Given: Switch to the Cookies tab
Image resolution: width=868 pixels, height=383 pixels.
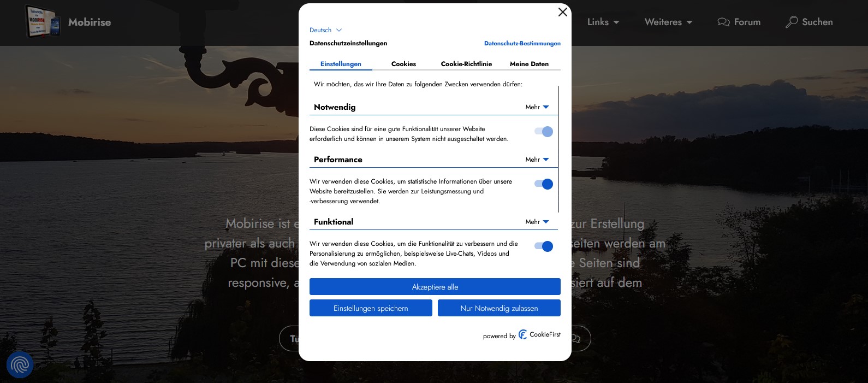Looking at the screenshot, I should click(x=403, y=64).
